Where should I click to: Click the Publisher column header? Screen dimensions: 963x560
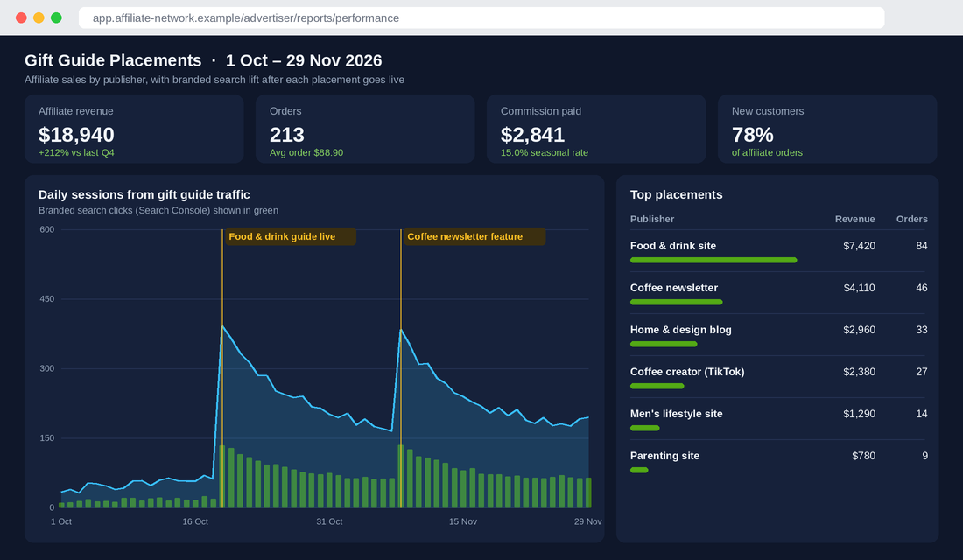tap(652, 220)
